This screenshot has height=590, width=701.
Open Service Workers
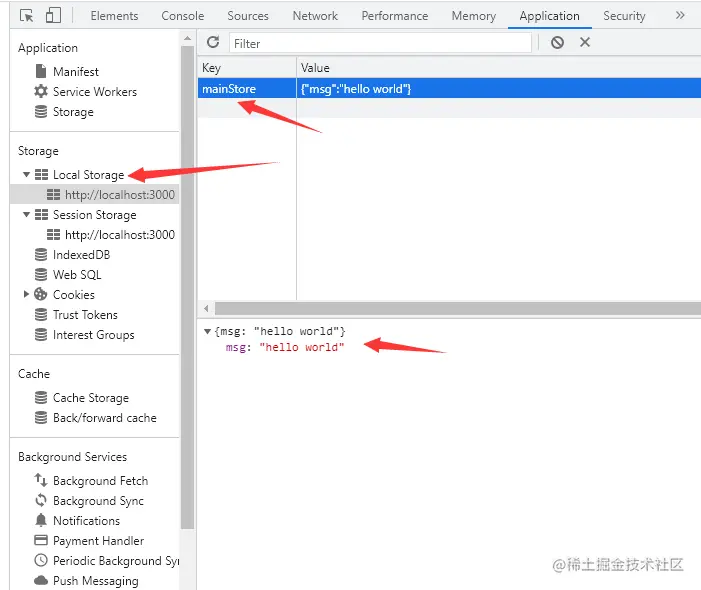click(95, 92)
